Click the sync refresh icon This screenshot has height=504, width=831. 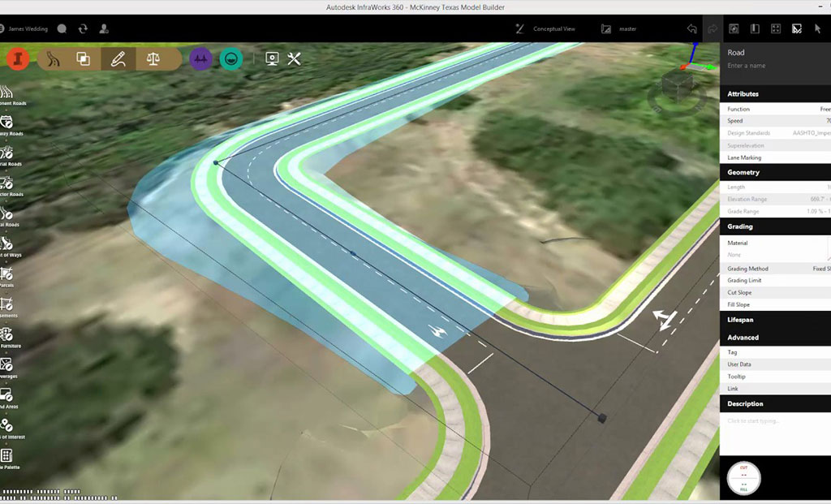(x=83, y=28)
